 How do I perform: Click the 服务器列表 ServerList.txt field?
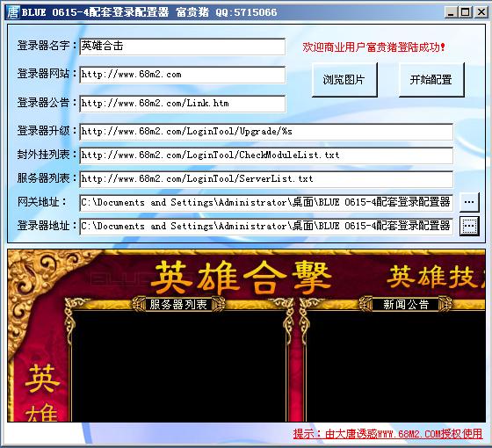pyautogui.click(x=266, y=179)
